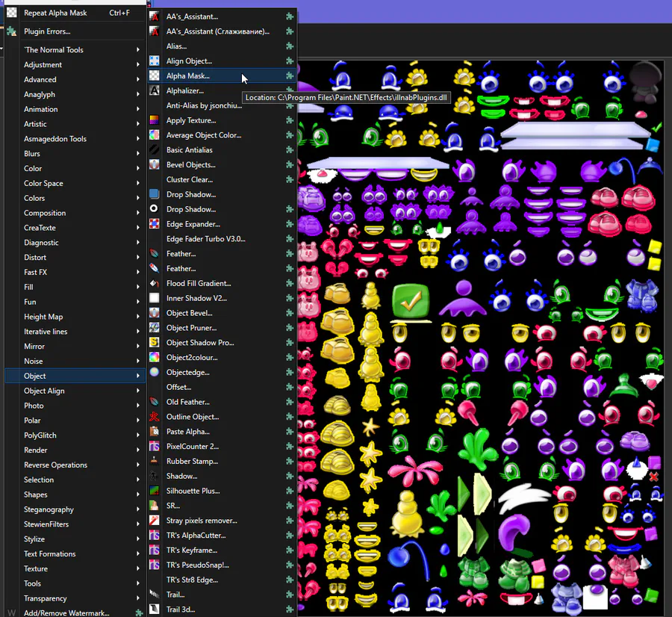
Task: Expand the Adjustment submenu arrow
Action: click(138, 65)
